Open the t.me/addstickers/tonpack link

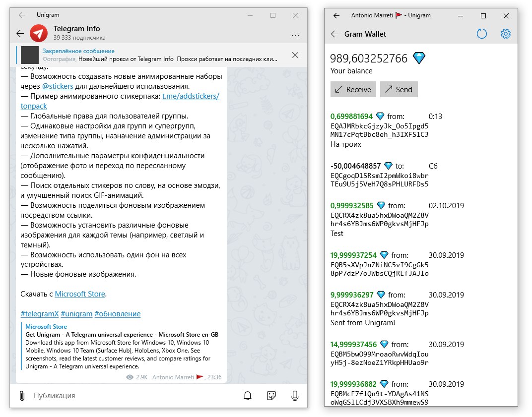[x=191, y=96]
